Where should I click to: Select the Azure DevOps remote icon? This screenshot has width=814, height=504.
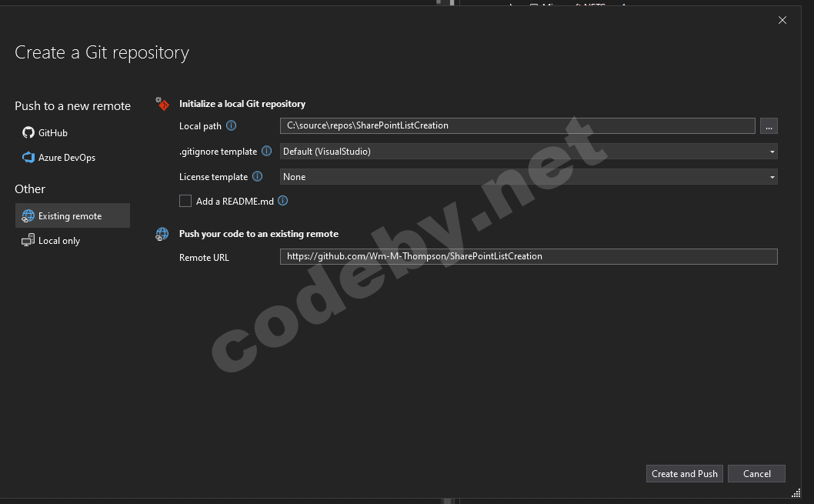click(28, 157)
